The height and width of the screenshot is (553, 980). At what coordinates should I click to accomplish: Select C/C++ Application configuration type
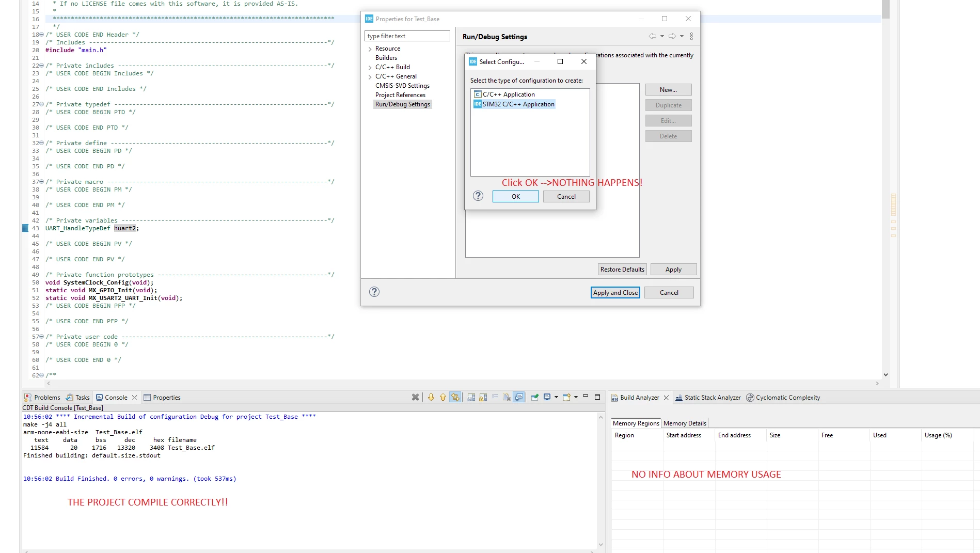pos(504,94)
